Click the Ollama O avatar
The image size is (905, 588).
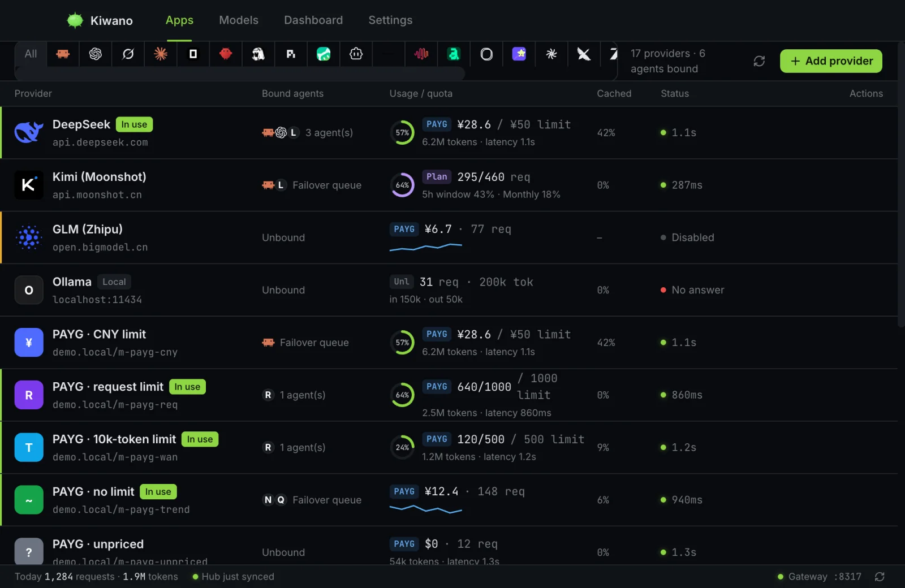(29, 290)
